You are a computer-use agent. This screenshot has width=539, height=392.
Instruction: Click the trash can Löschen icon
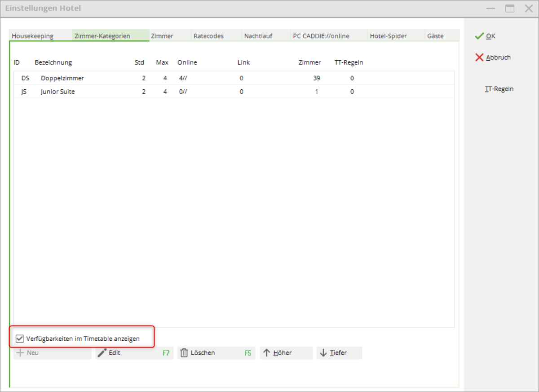click(184, 353)
